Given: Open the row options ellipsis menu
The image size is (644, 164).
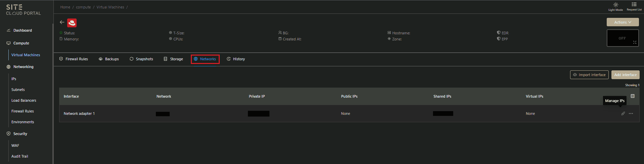Looking at the screenshot, I should click(x=631, y=113).
